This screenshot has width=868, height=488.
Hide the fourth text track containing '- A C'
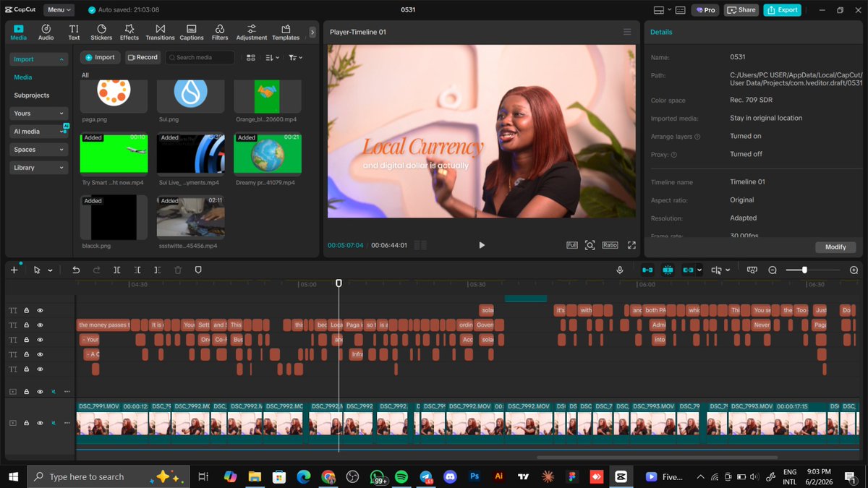(x=40, y=354)
